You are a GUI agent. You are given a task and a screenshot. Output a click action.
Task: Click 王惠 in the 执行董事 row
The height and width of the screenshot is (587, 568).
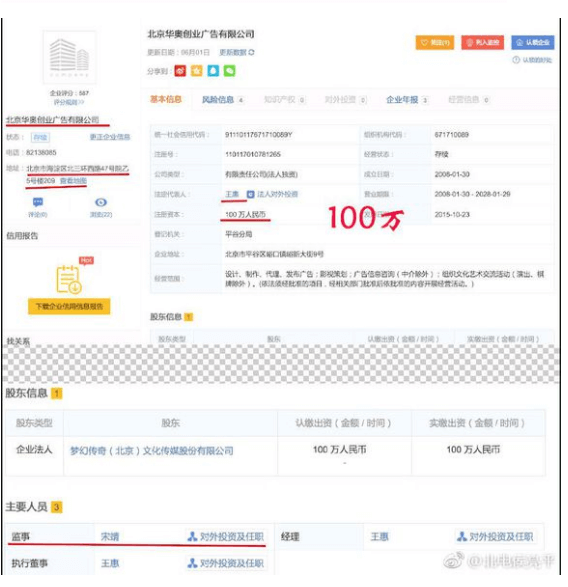click(x=110, y=563)
